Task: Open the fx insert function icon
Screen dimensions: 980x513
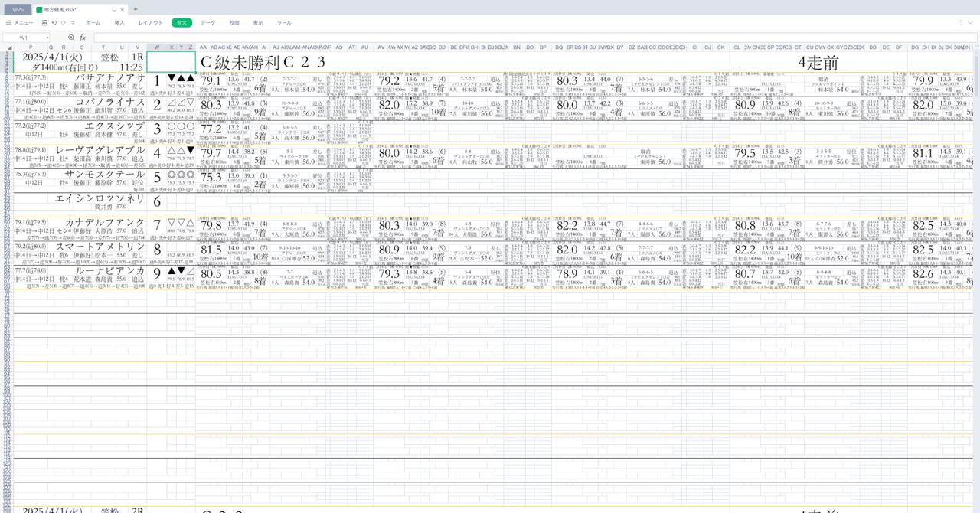Action: (83, 37)
